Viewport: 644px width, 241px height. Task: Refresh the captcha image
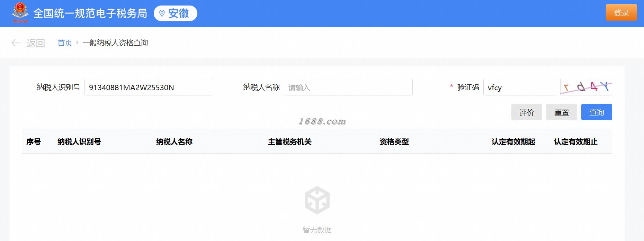coord(586,87)
